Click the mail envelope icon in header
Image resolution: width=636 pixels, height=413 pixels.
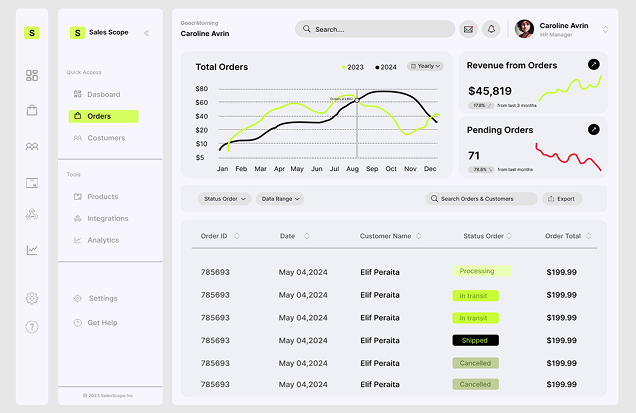(467, 29)
